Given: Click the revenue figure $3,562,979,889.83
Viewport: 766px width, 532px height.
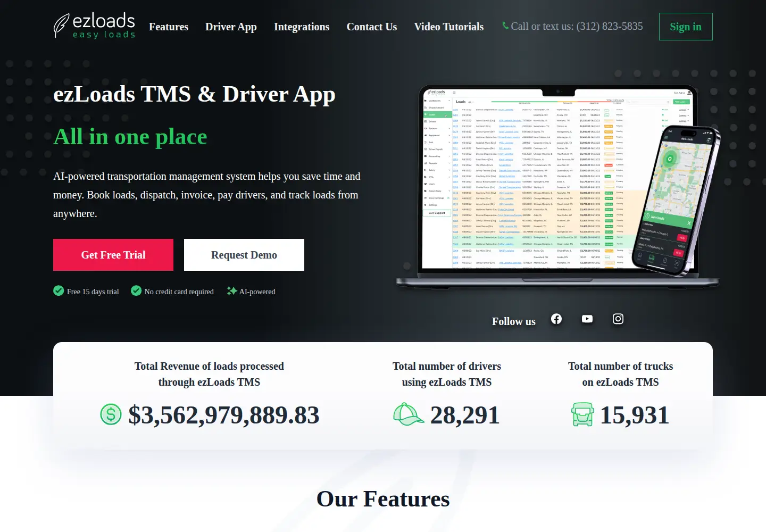Looking at the screenshot, I should (224, 415).
